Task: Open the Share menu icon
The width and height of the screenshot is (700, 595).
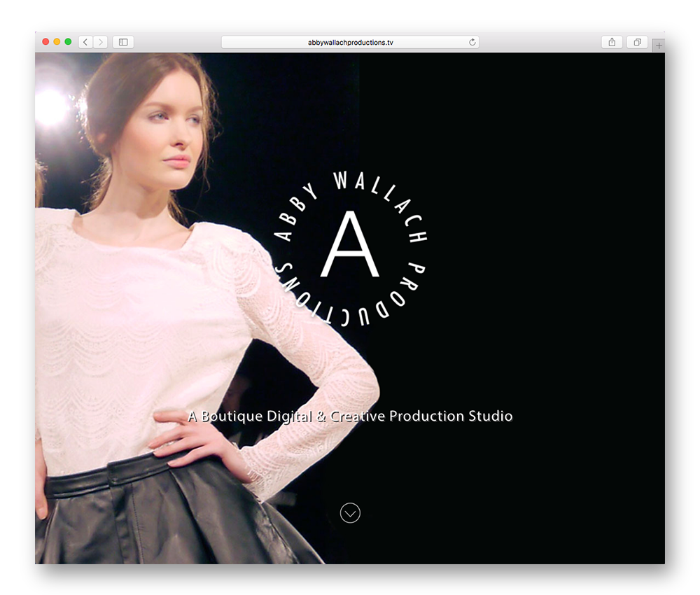Action: point(612,42)
